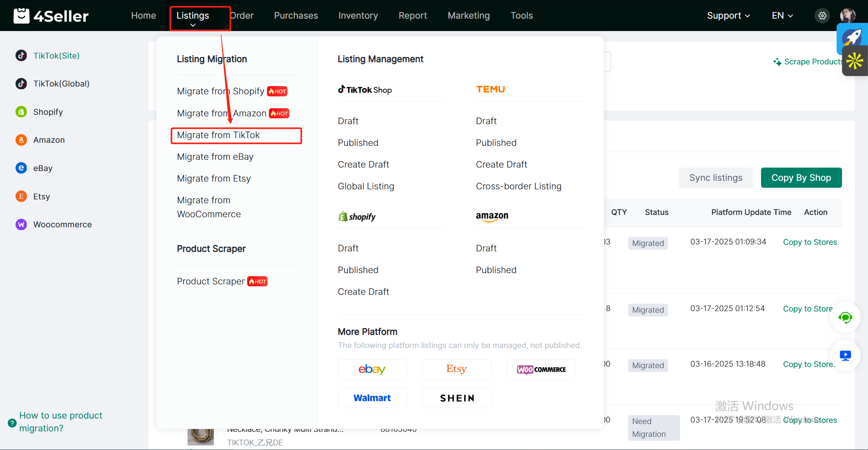The image size is (868, 450).
Task: Click the shopify logo heading
Action: click(x=357, y=216)
